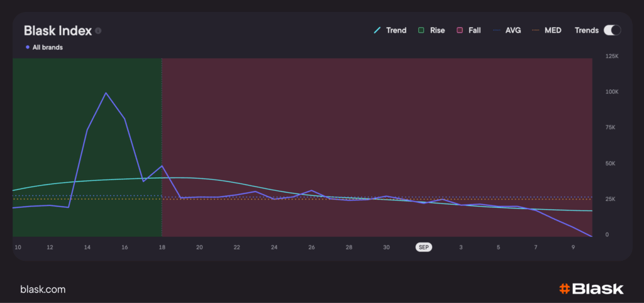Select the All brands series label
Screen dimensions: 644x303
pyautogui.click(x=47, y=47)
